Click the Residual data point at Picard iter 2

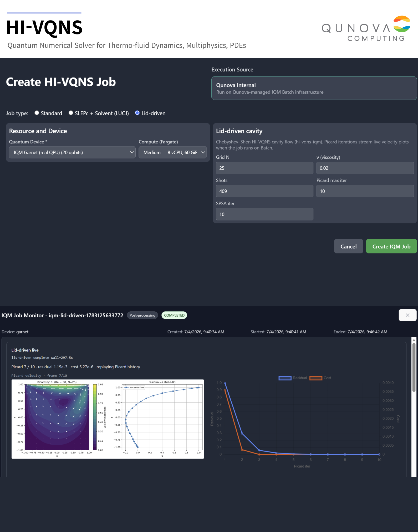click(x=242, y=433)
